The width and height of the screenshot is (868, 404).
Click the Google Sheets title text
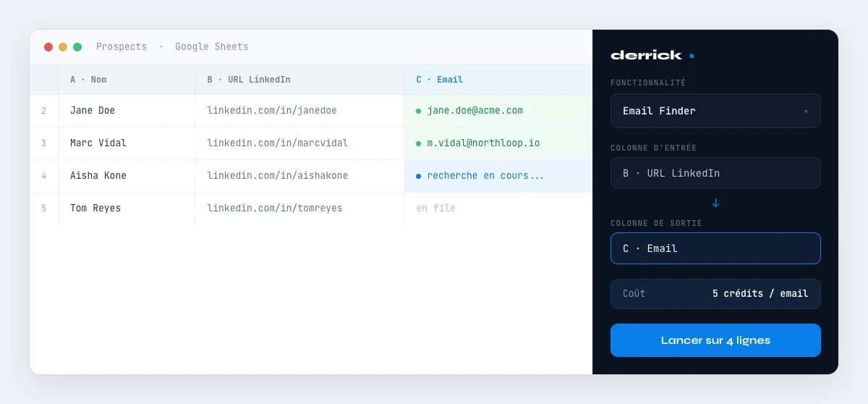pyautogui.click(x=212, y=47)
